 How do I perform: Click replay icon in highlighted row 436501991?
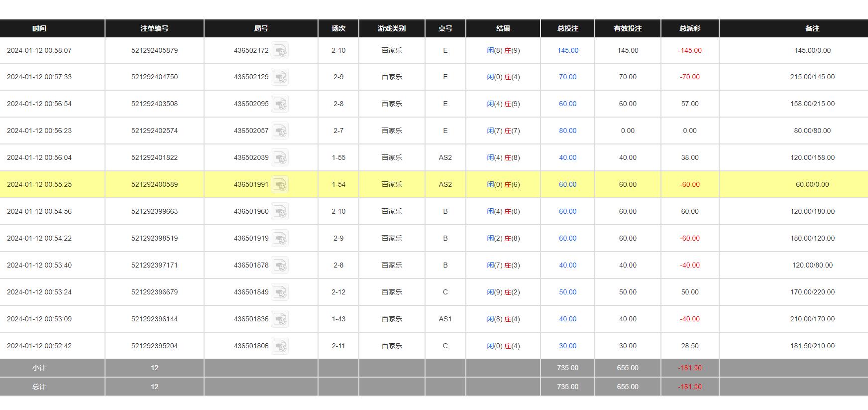[280, 185]
